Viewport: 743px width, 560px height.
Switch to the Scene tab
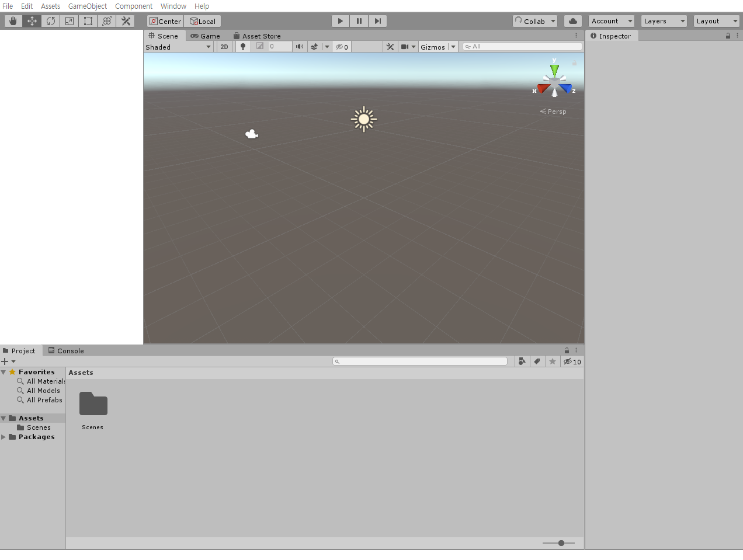point(164,36)
